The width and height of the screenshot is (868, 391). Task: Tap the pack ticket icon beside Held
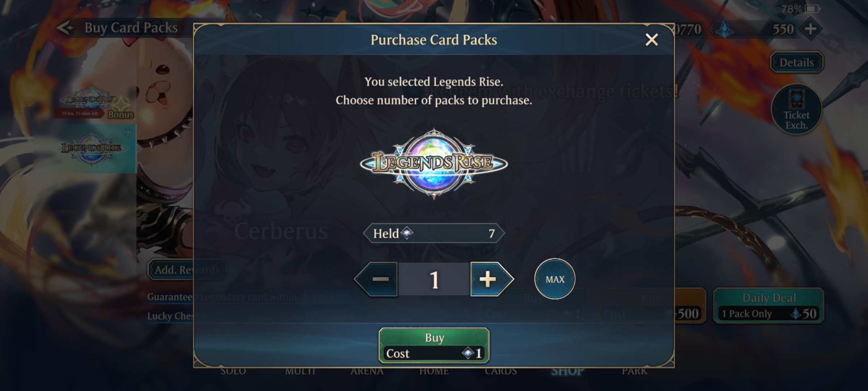click(407, 233)
